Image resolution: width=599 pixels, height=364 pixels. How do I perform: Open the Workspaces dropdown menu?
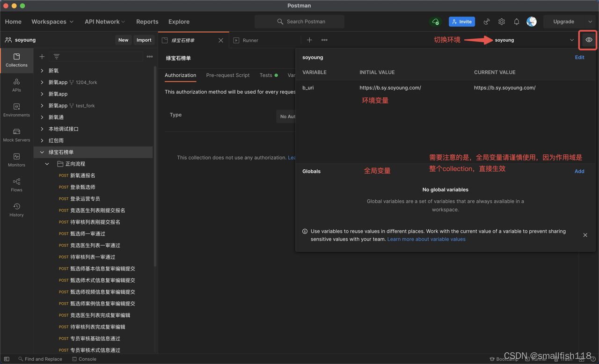coord(52,22)
